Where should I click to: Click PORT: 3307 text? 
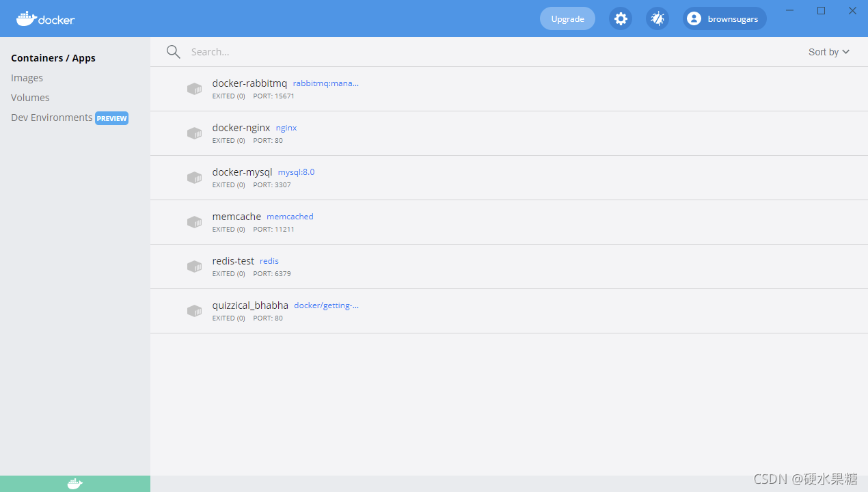[272, 185]
